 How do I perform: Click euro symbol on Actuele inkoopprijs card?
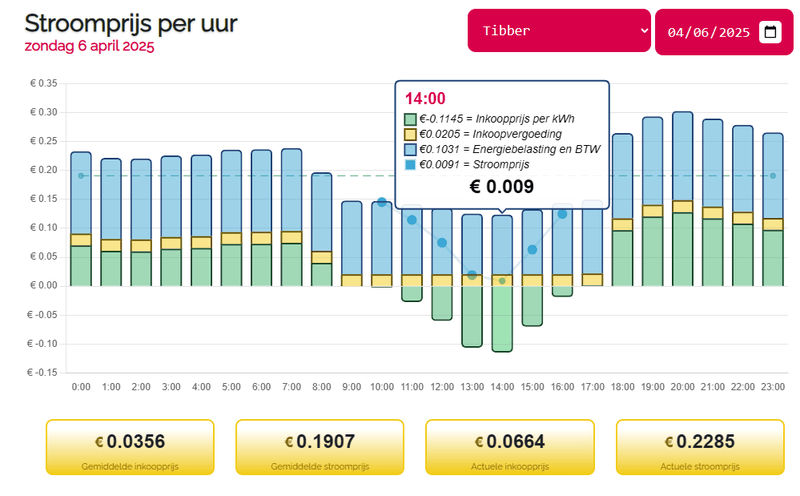pyautogui.click(x=479, y=442)
